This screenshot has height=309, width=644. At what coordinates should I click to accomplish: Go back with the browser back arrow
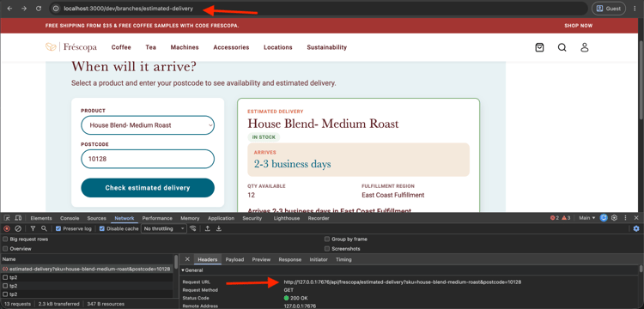pyautogui.click(x=9, y=9)
